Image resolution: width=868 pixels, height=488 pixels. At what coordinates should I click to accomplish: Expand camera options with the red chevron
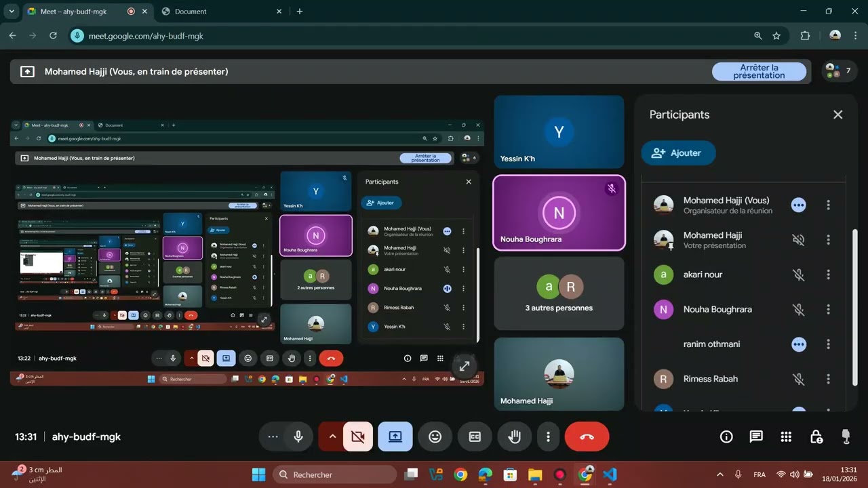tap(332, 437)
